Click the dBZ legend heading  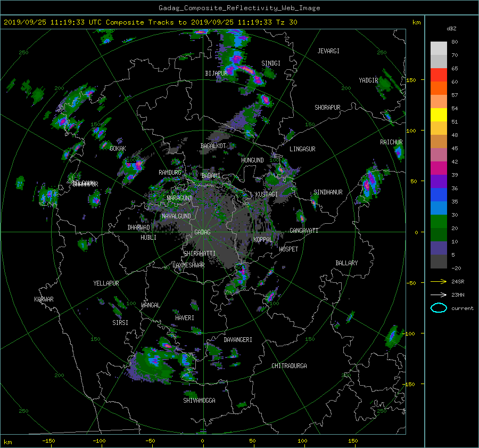pos(451,29)
